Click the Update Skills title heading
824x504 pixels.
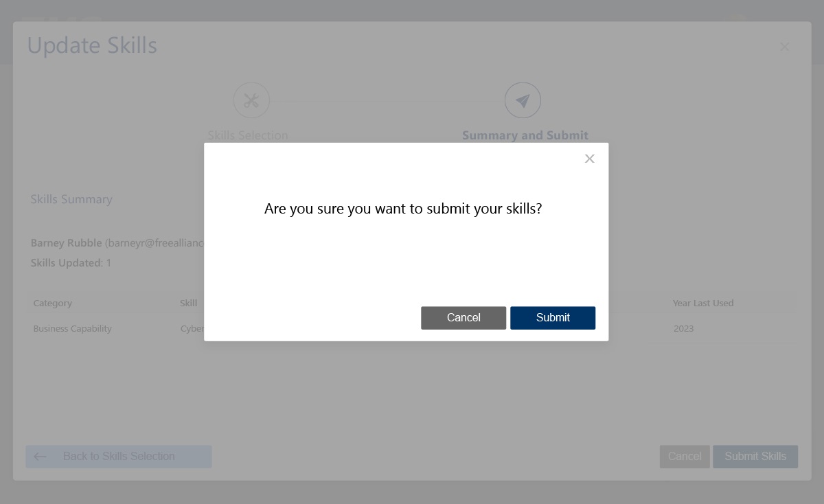tap(92, 46)
